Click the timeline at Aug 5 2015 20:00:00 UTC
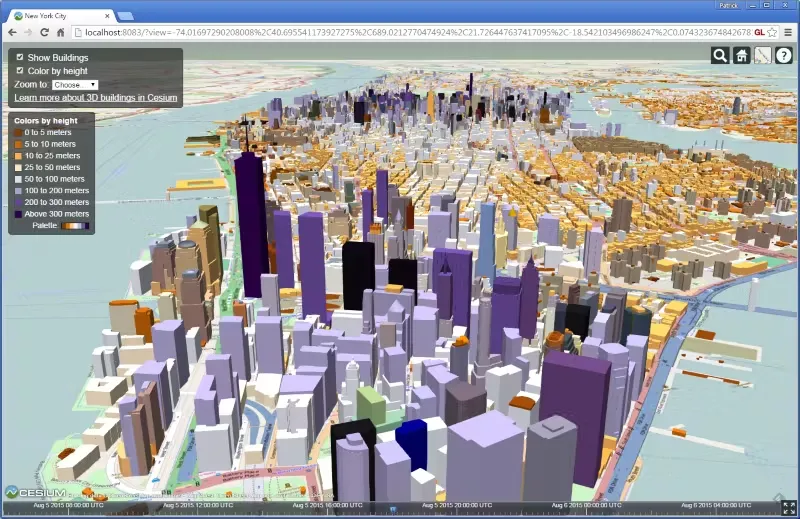Screen dimensions: 800x519 [457, 505]
